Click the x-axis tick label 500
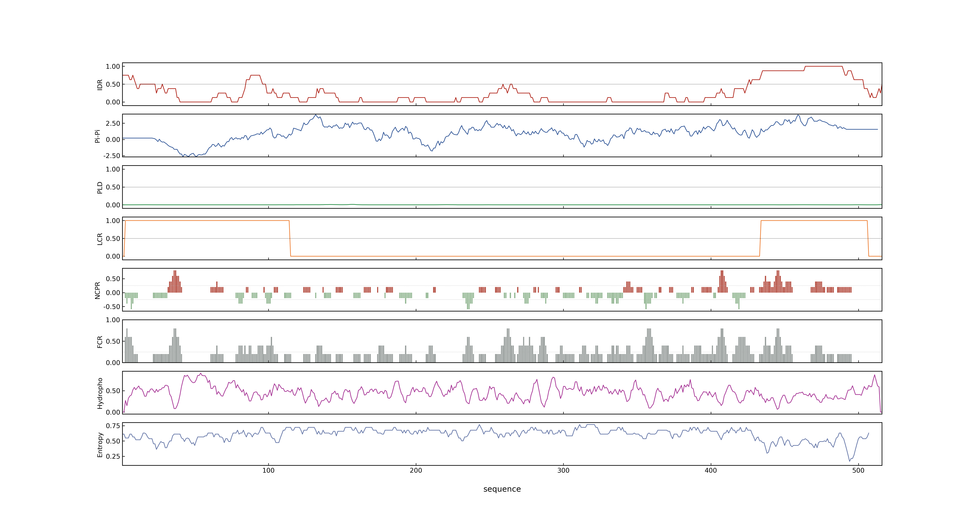Screen dimensions: 980x523 point(858,470)
